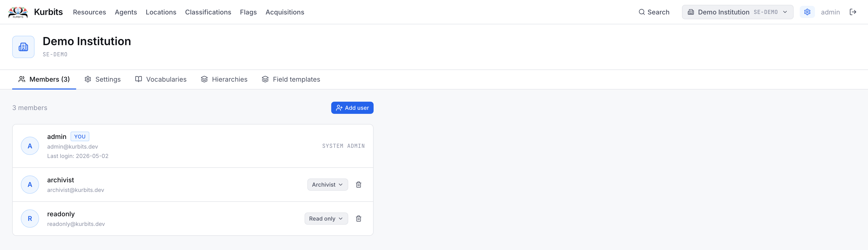Open the Resources menu item
Image resolution: width=868 pixels, height=250 pixels.
pos(89,12)
